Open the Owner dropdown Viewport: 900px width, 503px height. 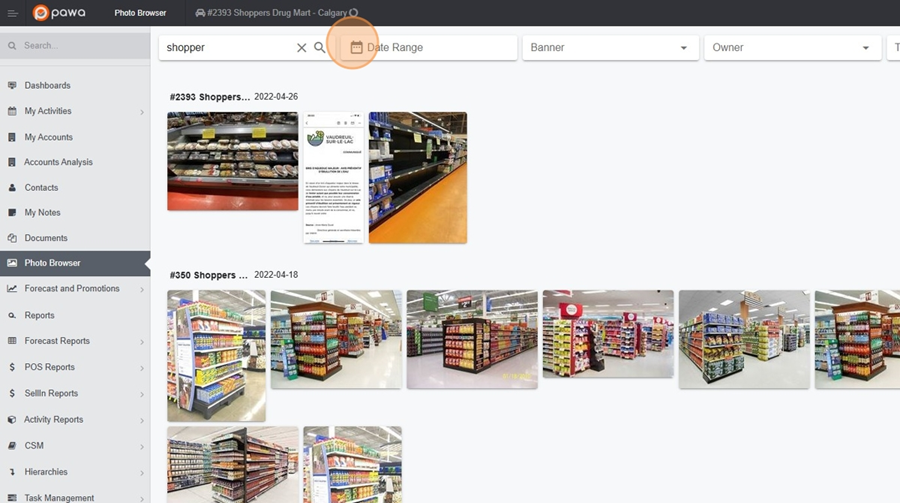pyautogui.click(x=792, y=48)
